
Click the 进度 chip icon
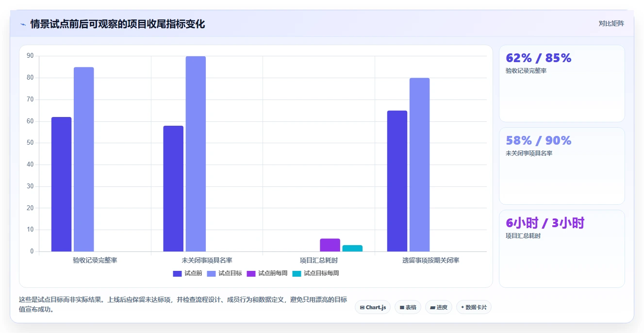pyautogui.click(x=432, y=308)
